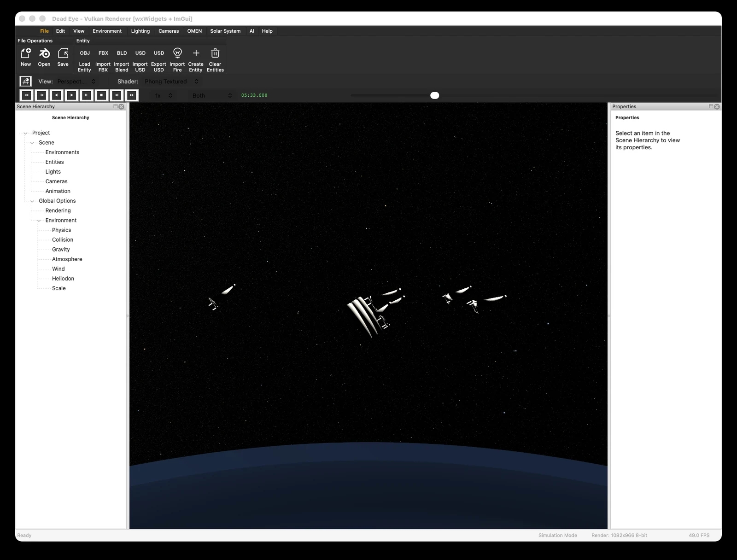The width and height of the screenshot is (737, 560).
Task: Collapse the Scene tree node
Action: (32, 143)
